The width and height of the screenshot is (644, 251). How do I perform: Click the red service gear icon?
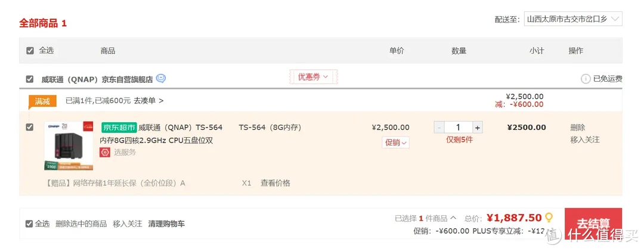pyautogui.click(x=105, y=153)
